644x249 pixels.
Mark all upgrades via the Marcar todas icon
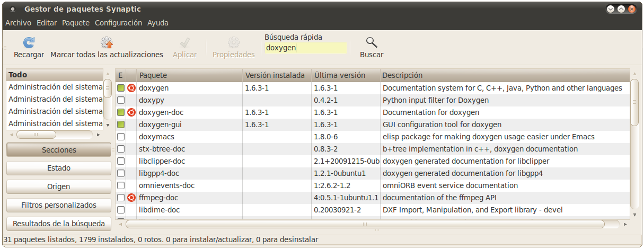pos(107,42)
